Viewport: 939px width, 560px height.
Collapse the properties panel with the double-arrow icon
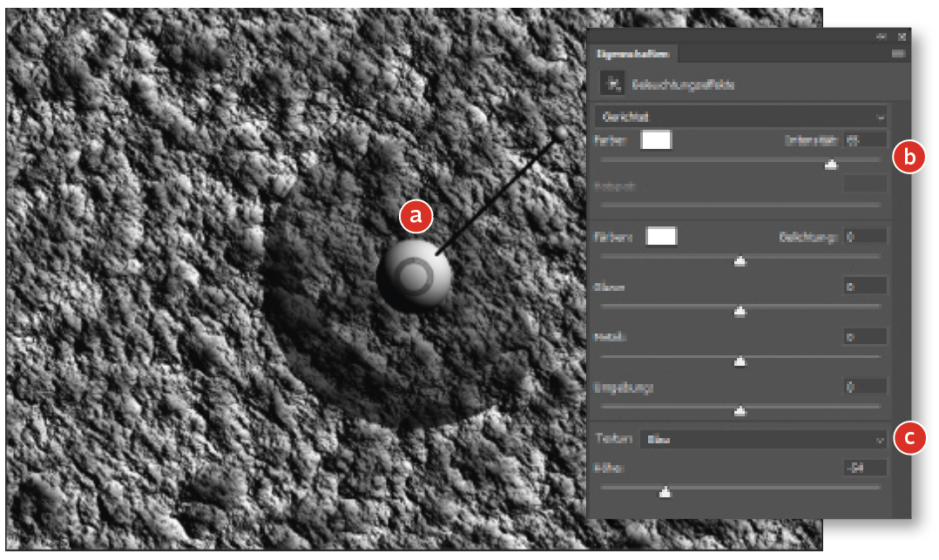coord(881,37)
